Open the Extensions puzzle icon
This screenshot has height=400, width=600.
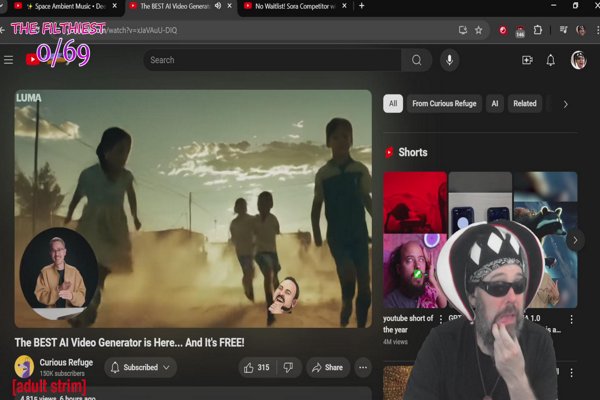tap(538, 30)
